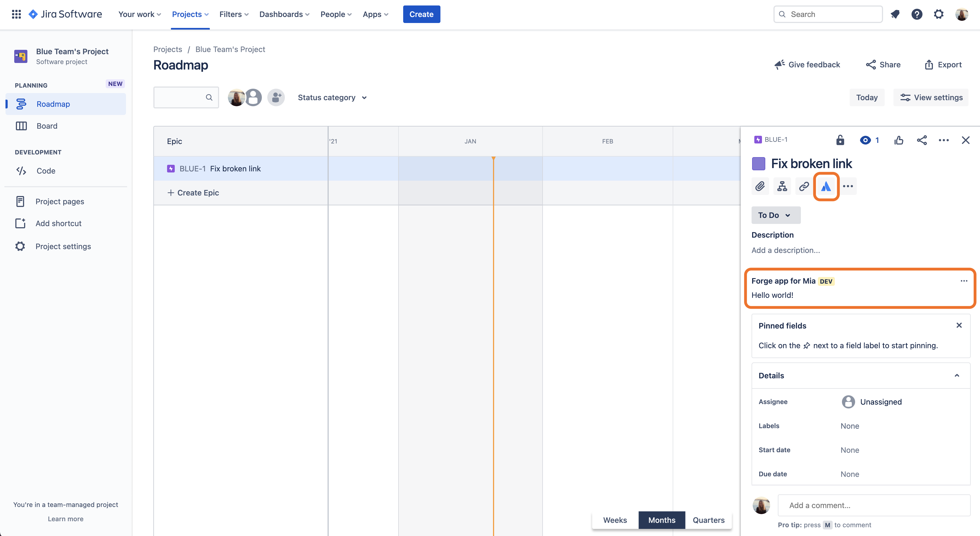Open Projects breadcrumb link
Viewport: 980px width, 536px height.
click(x=167, y=49)
